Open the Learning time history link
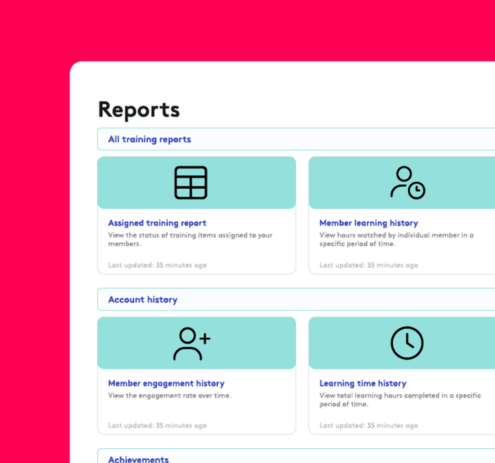Image resolution: width=495 pixels, height=463 pixels. (363, 383)
